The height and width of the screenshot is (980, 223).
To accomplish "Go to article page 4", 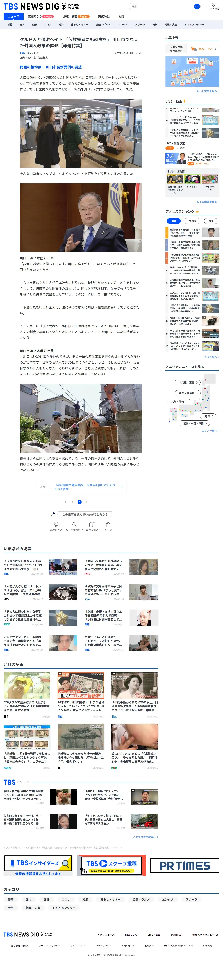I will tap(87, 502).
